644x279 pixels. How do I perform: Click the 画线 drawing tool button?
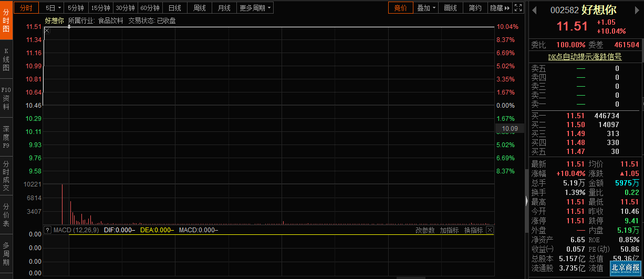[451, 8]
